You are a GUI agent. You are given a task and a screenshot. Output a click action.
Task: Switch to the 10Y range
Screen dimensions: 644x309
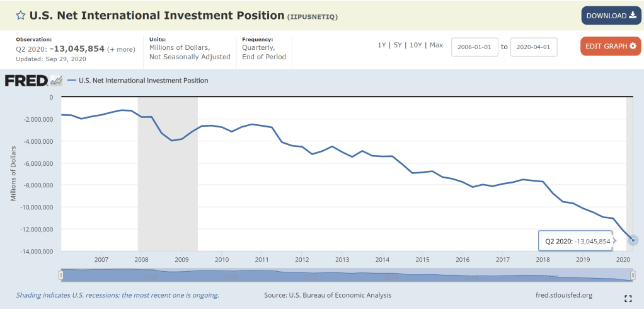coord(416,45)
